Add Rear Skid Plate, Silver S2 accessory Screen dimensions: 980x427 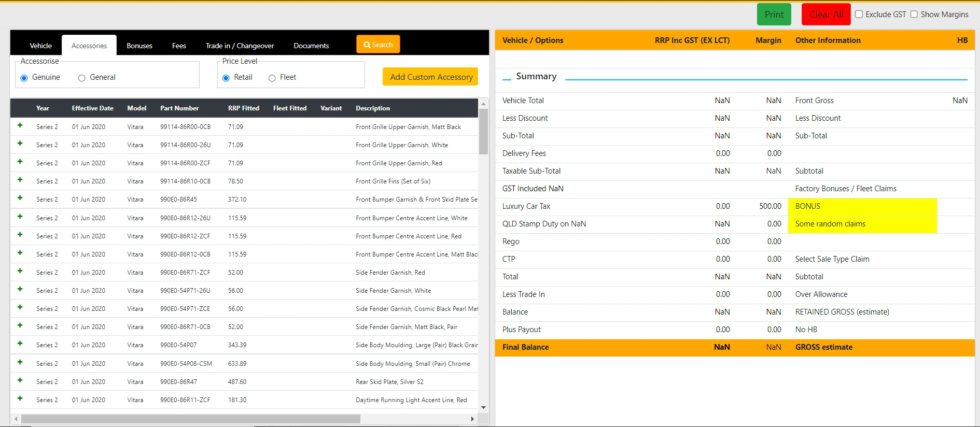[x=20, y=380]
